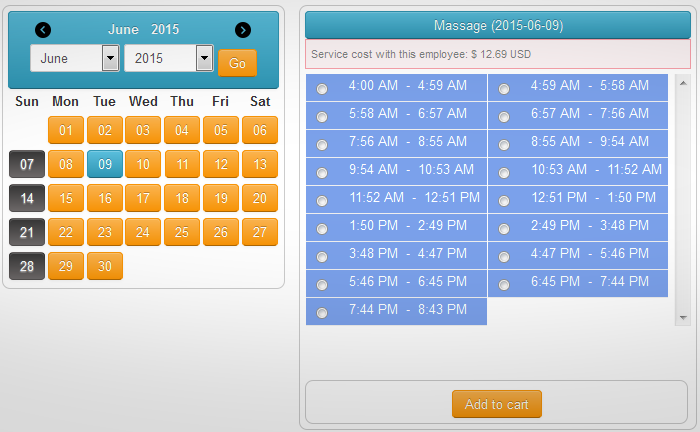The image size is (700, 432).
Task: Click the disabled Sunday 21 date
Action: click(27, 232)
